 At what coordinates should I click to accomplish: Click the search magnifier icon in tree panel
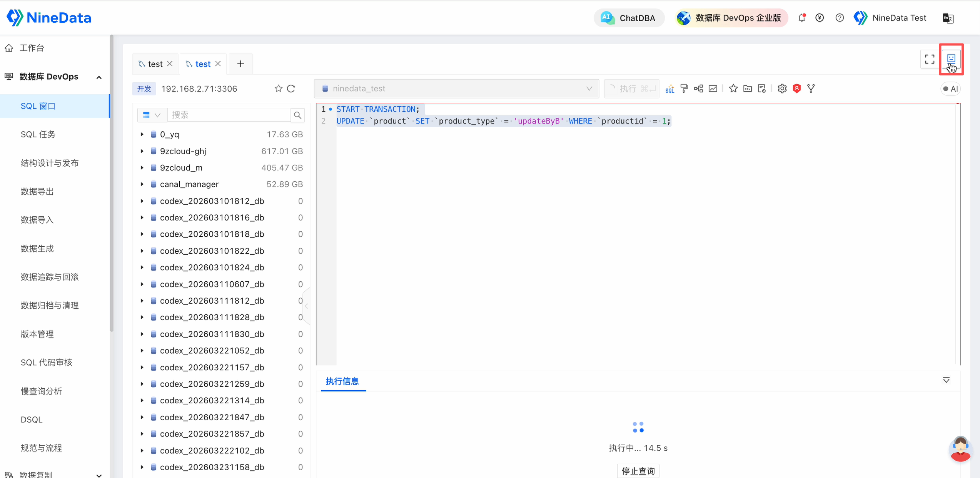pyautogui.click(x=297, y=115)
